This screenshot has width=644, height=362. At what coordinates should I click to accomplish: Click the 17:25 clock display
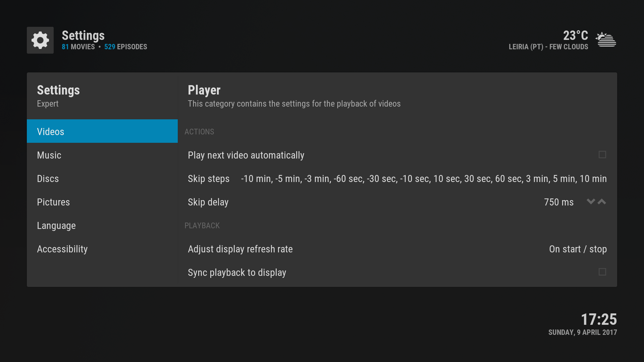[599, 319]
